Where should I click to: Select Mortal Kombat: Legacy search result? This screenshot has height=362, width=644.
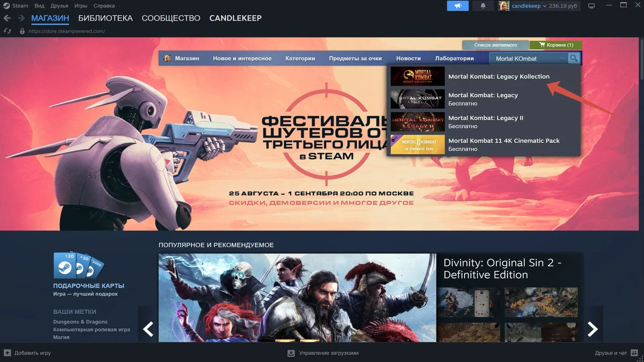click(x=483, y=99)
